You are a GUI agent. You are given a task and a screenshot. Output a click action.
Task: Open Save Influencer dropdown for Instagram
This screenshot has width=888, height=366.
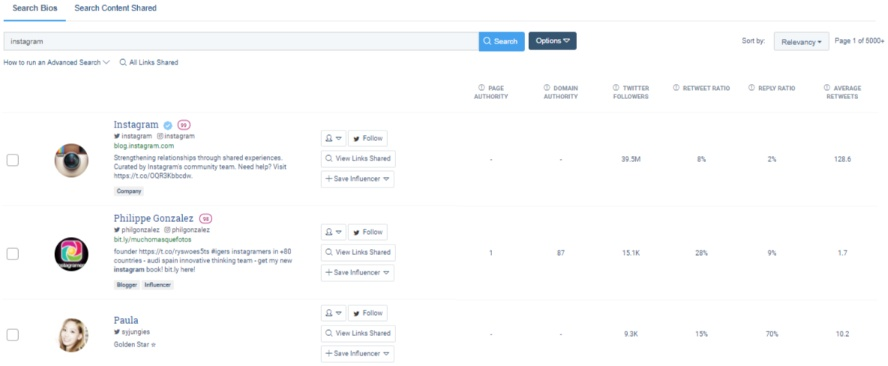pyautogui.click(x=357, y=179)
